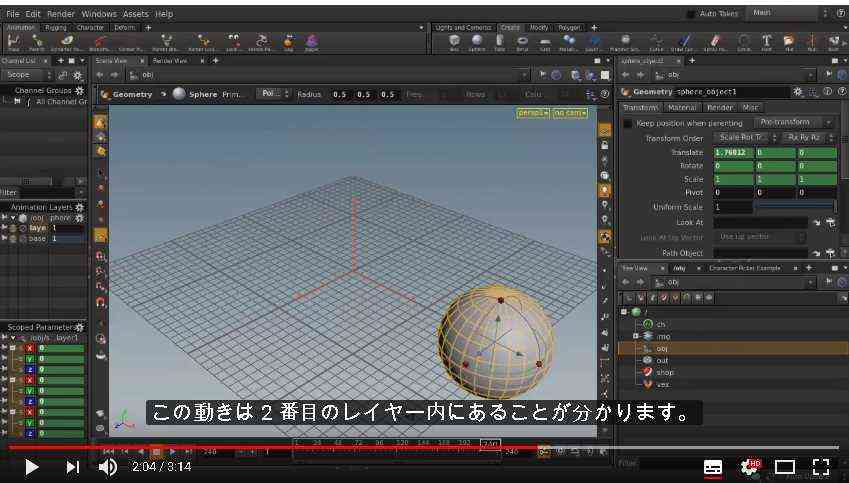849x483 pixels.
Task: Open Scale Rot Trans transform order dropdown
Action: click(x=745, y=138)
